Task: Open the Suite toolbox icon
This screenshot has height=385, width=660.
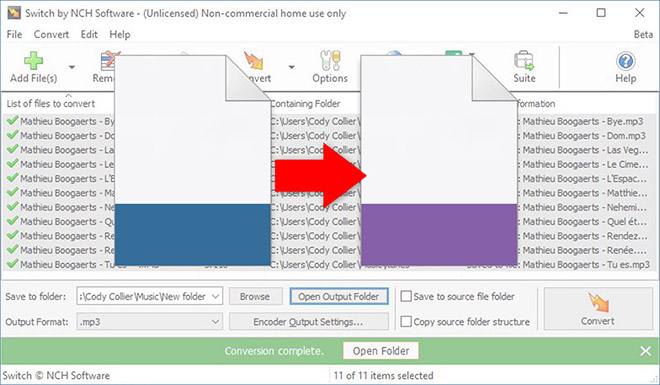Action: (524, 61)
